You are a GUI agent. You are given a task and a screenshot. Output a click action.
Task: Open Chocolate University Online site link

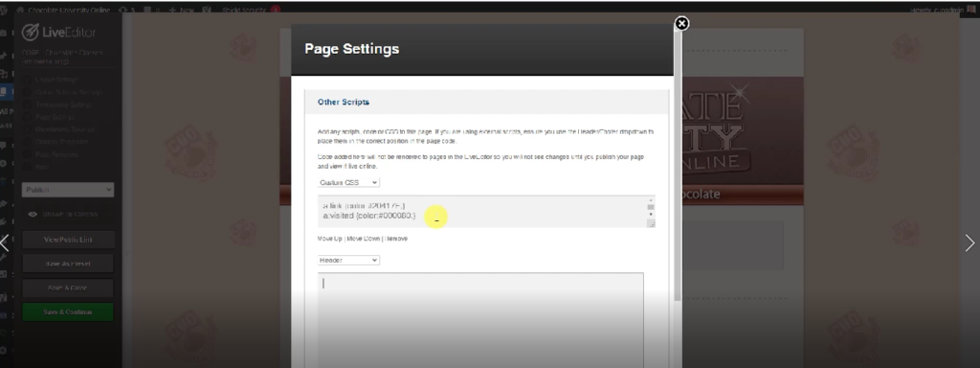(x=64, y=10)
